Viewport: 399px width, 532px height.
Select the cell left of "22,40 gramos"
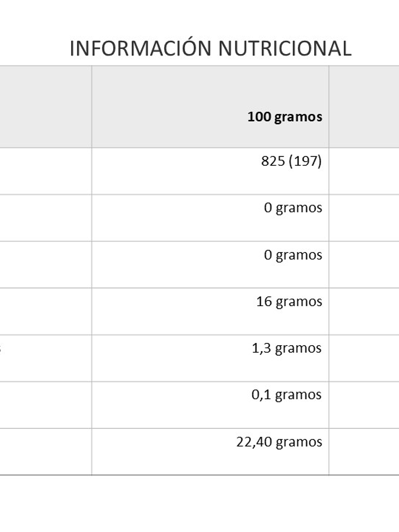pyautogui.click(x=45, y=451)
